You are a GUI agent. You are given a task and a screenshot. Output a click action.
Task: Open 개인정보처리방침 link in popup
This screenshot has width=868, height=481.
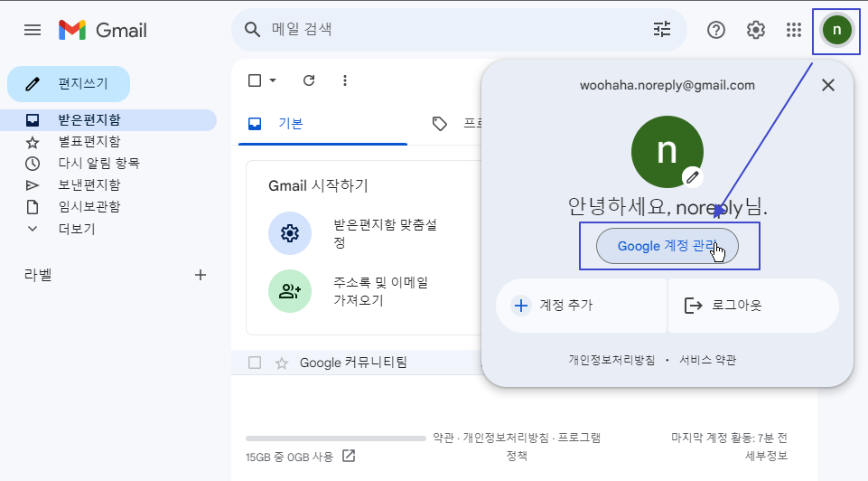(611, 360)
